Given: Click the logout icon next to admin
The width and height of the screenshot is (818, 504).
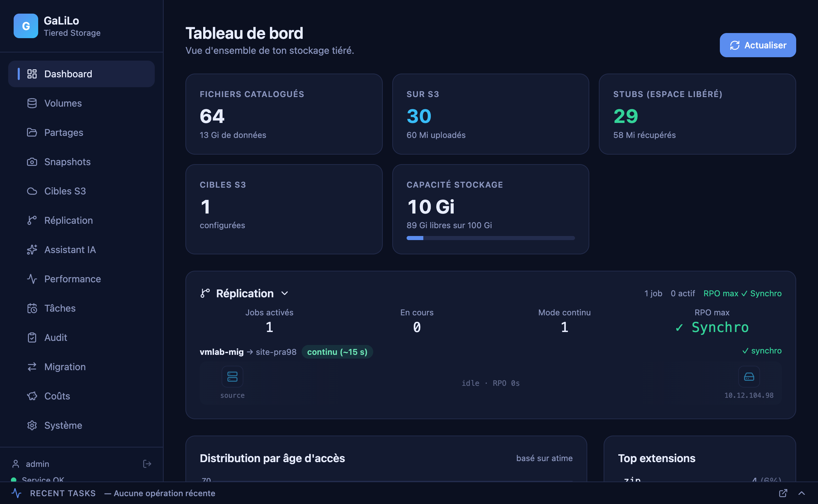Looking at the screenshot, I should pos(147,464).
